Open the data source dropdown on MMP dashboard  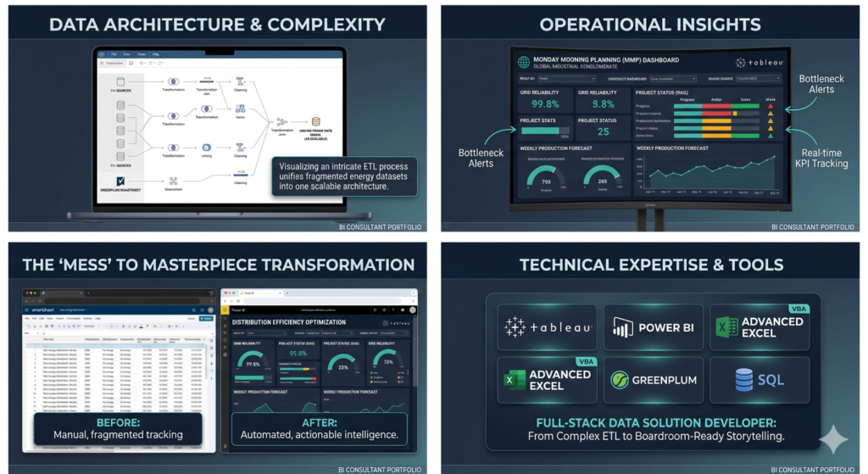pyautogui.click(x=759, y=79)
